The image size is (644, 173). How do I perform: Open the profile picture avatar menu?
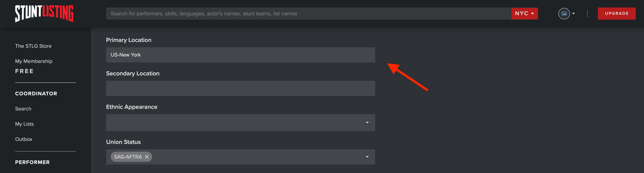[x=564, y=14]
